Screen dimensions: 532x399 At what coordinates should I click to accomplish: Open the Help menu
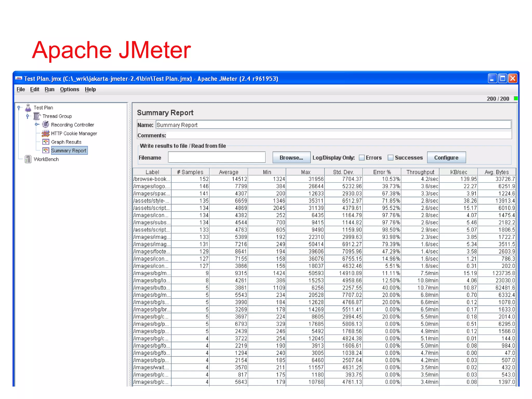coord(90,89)
